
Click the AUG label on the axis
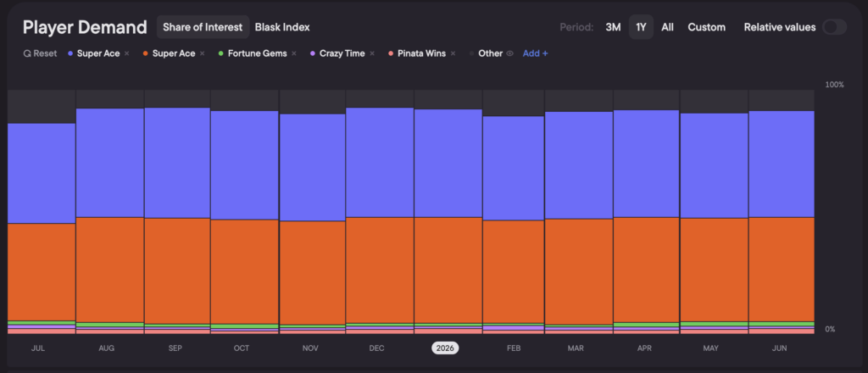106,348
